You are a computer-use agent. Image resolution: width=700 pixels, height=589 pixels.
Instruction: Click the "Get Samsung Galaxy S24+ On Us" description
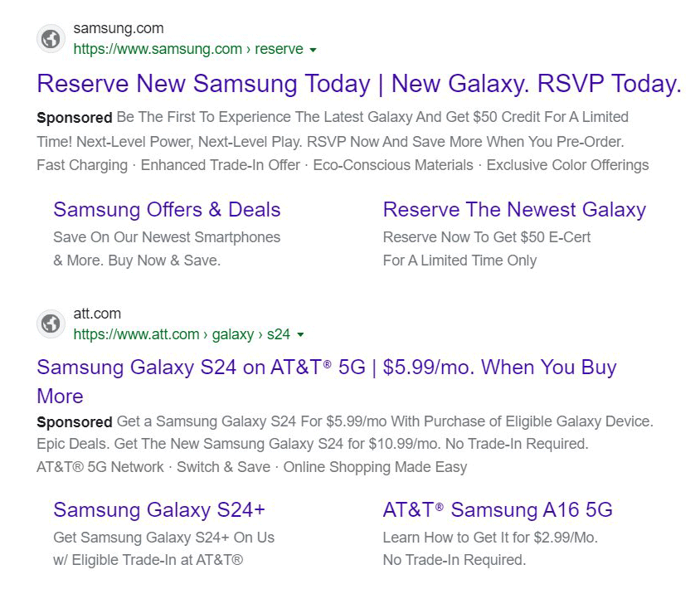(x=163, y=538)
